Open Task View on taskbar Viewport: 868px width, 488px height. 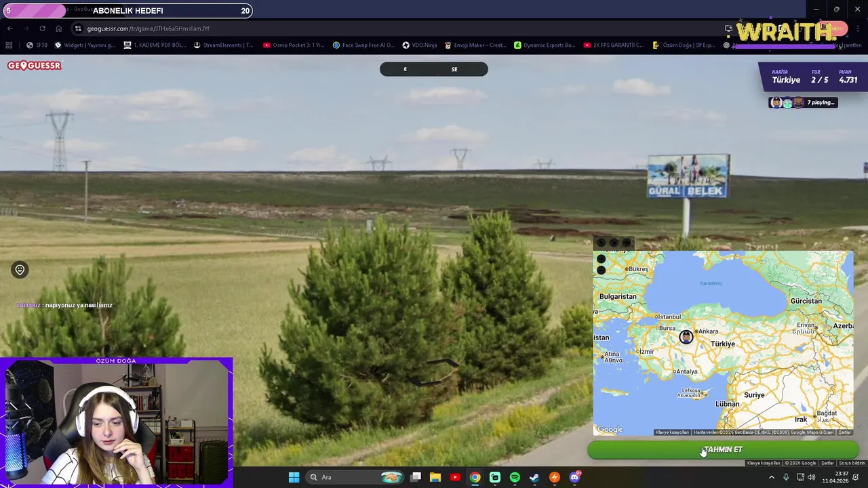click(x=416, y=477)
